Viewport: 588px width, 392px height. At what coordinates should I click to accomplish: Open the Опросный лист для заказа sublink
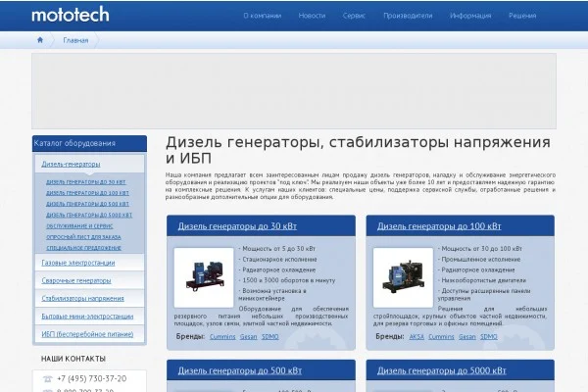click(x=83, y=237)
